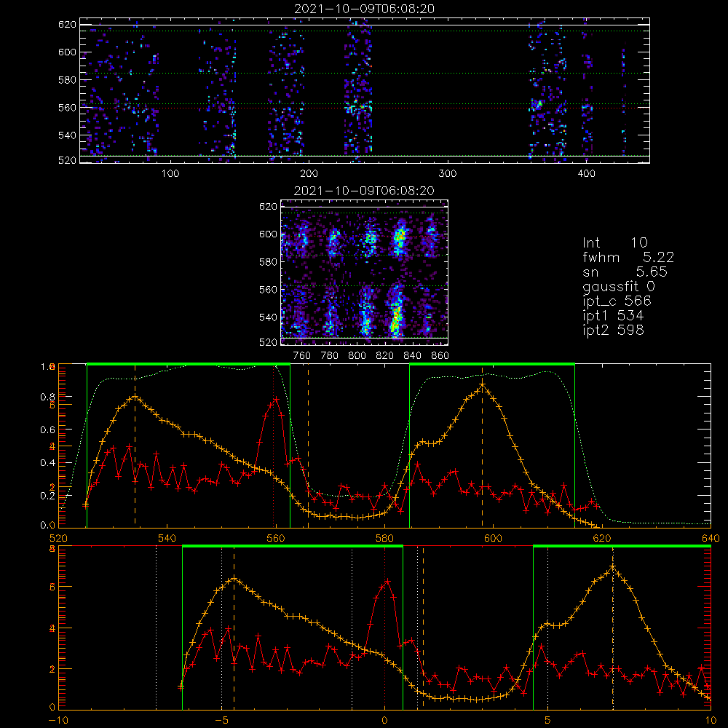Click y-axis label 580 of top spectrogram

(67, 80)
